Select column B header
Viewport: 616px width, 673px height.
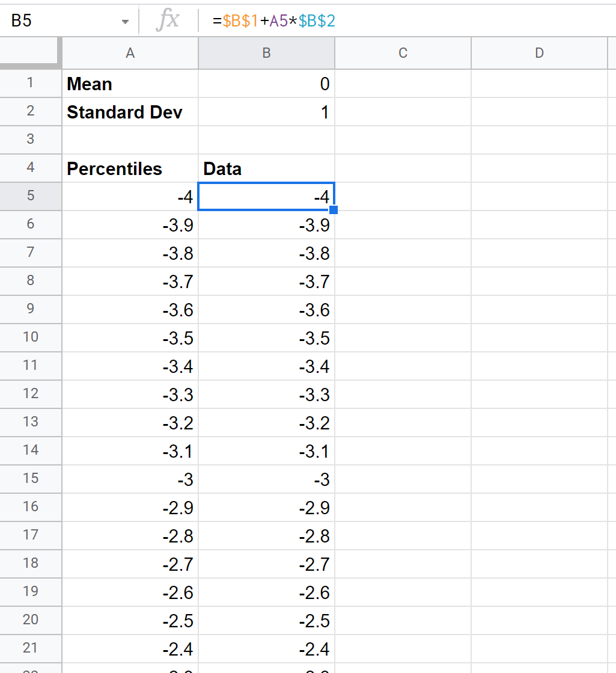click(x=266, y=53)
